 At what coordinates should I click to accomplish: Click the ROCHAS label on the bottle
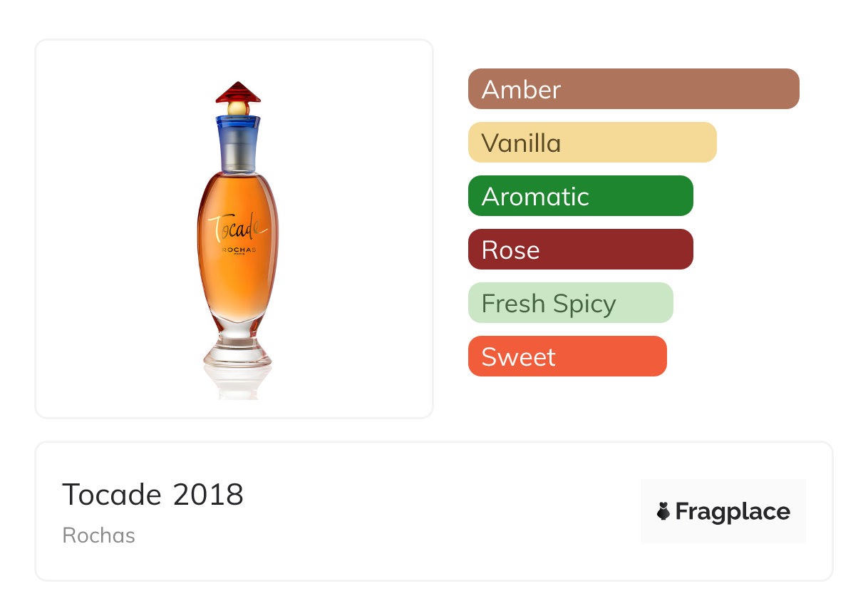tap(238, 251)
